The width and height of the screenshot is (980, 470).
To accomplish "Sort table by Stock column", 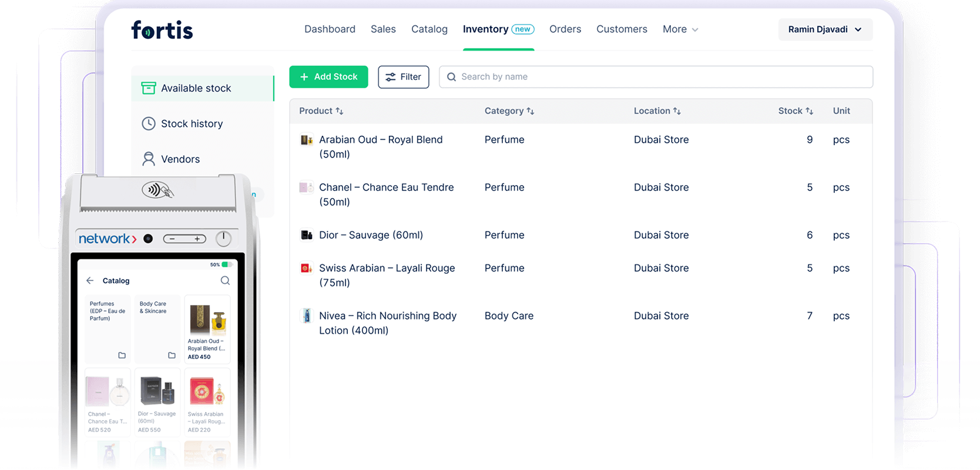I will [x=796, y=111].
